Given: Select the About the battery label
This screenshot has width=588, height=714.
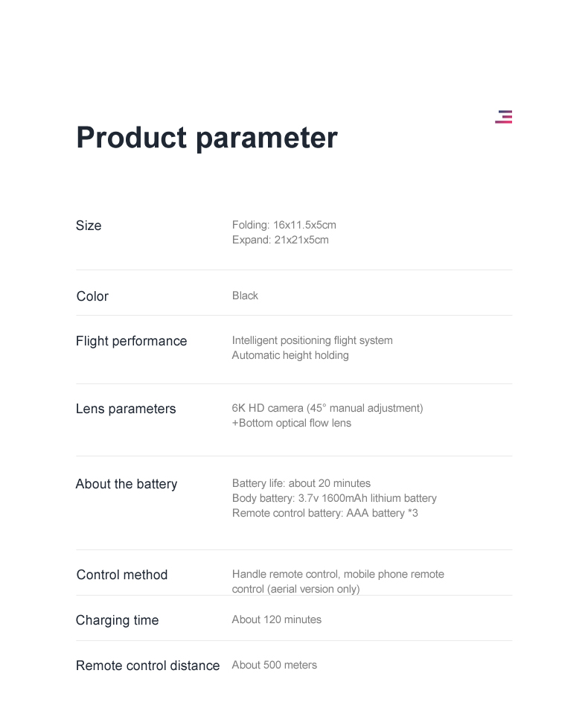Looking at the screenshot, I should 127,484.
